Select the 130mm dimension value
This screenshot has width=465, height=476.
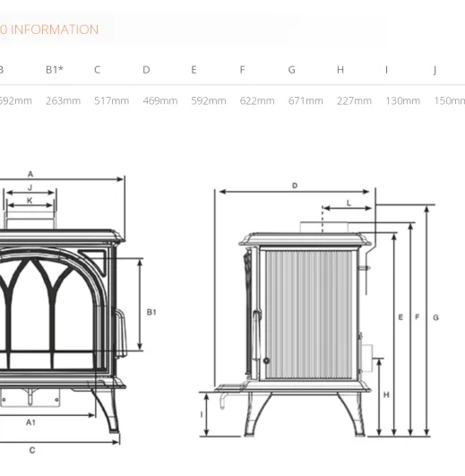(x=403, y=100)
